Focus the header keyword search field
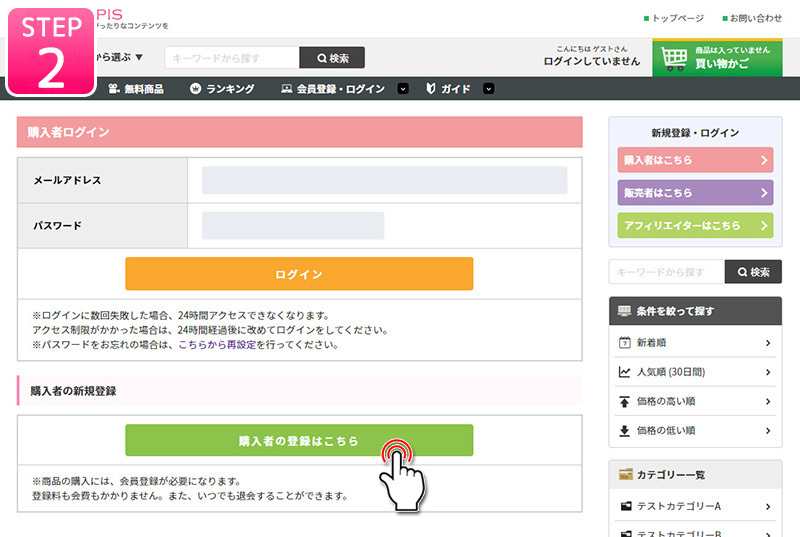 click(232, 58)
